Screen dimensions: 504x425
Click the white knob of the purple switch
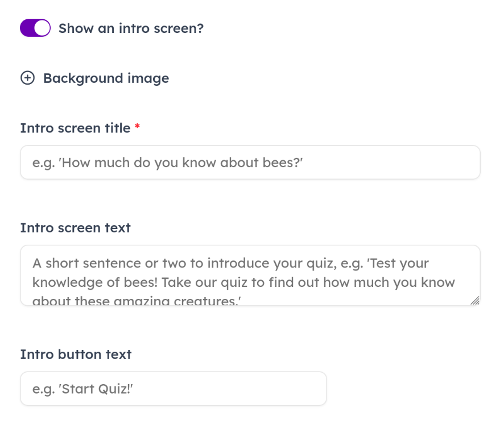[43, 28]
